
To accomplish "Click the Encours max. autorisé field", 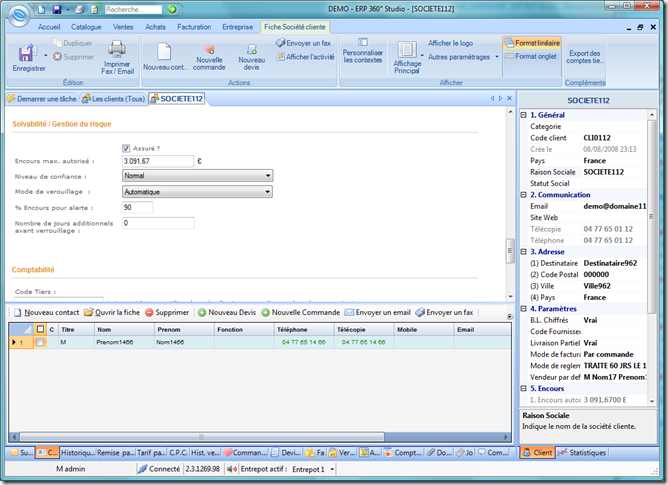I will 158,161.
